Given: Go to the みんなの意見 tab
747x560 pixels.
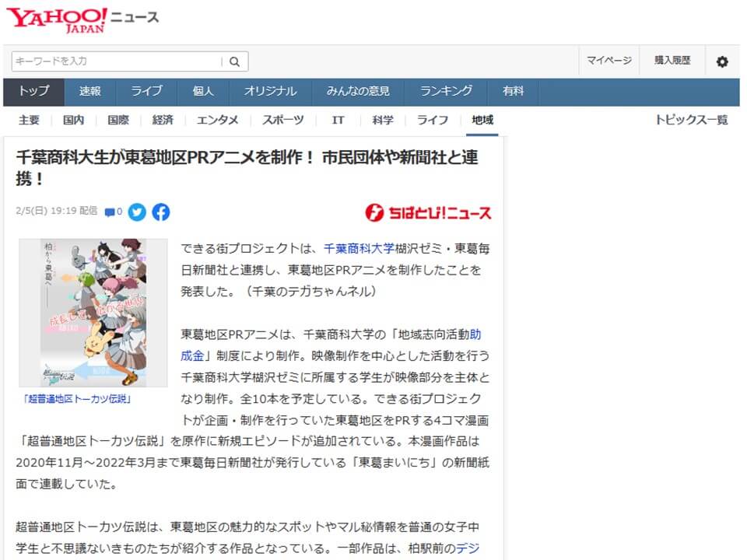Looking at the screenshot, I should point(358,92).
